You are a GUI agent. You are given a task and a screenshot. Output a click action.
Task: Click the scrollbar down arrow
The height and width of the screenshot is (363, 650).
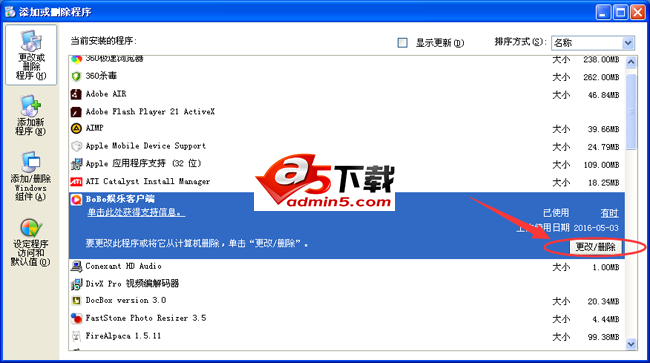click(631, 344)
